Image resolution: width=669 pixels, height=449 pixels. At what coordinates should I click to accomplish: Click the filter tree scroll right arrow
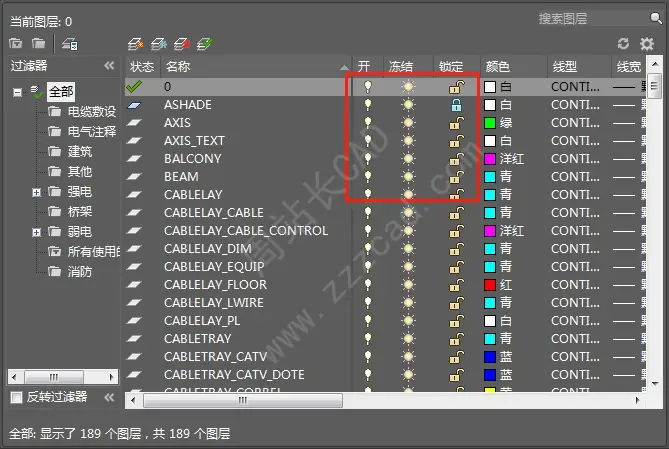(112, 377)
